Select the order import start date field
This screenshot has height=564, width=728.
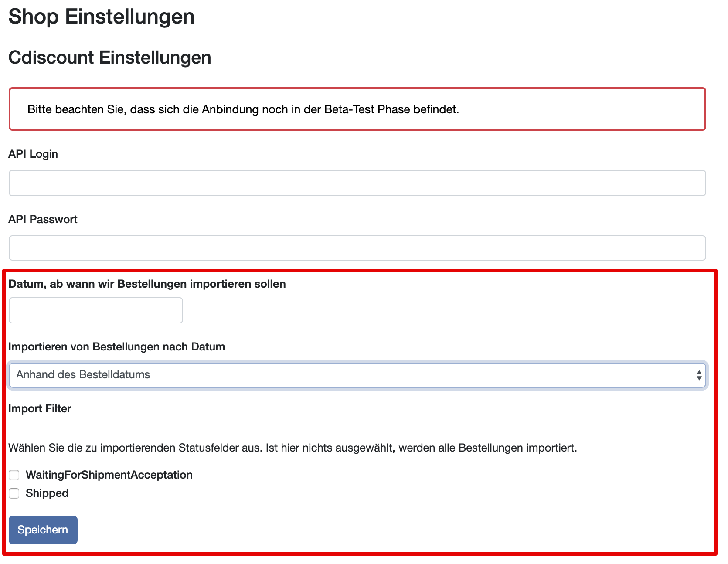point(96,310)
